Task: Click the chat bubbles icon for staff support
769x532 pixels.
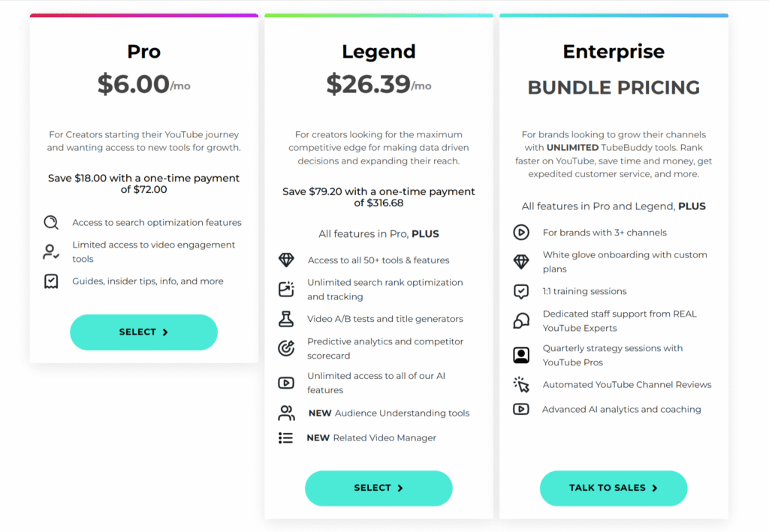Action: [x=521, y=321]
